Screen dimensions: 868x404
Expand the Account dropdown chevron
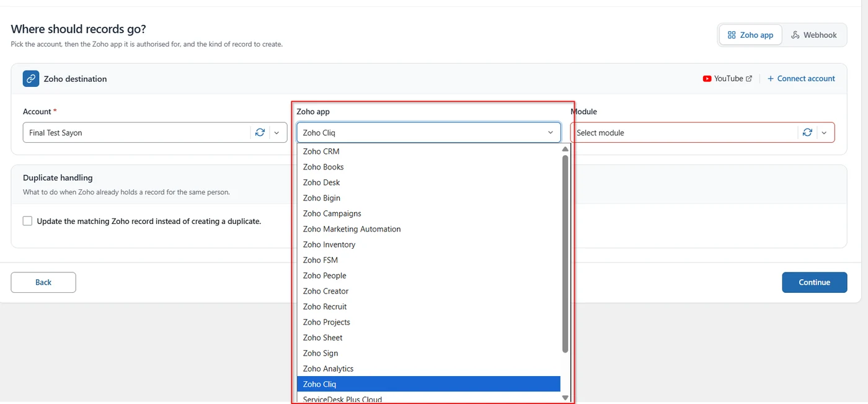pyautogui.click(x=277, y=132)
